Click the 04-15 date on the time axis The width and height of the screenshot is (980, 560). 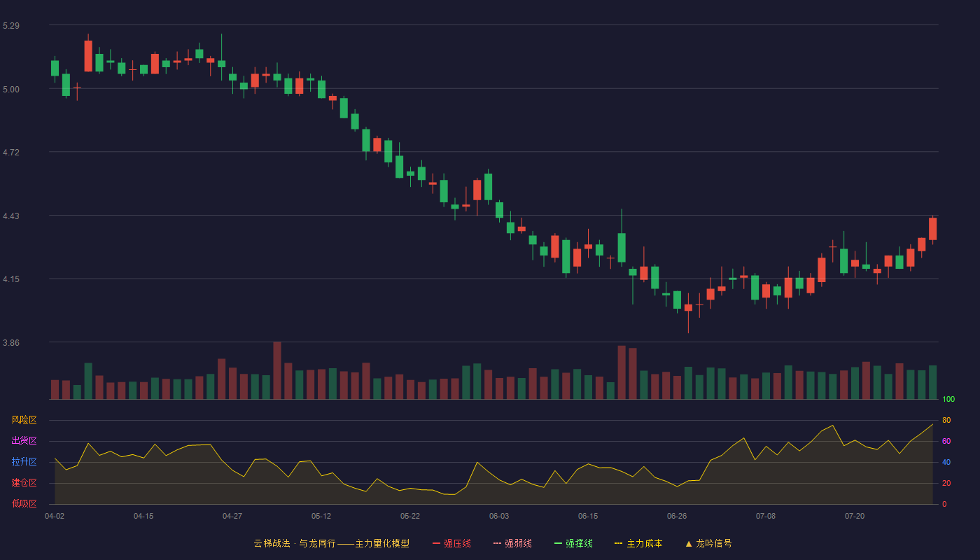tap(143, 516)
